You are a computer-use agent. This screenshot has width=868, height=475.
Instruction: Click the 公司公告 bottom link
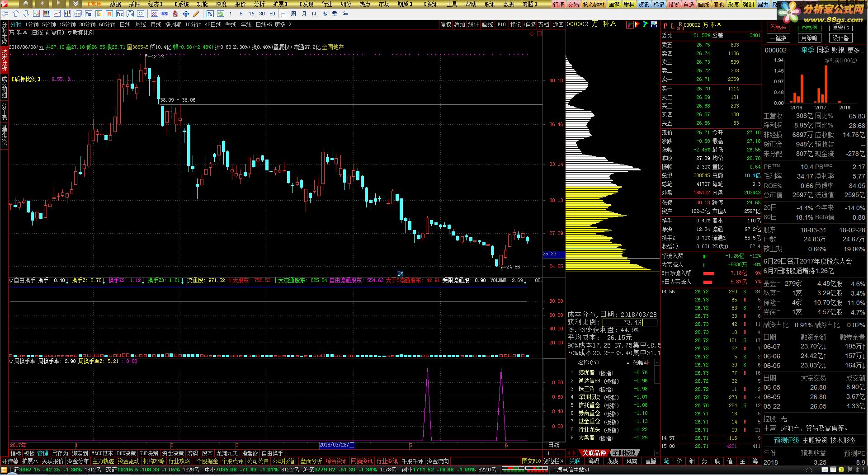[x=258, y=461]
